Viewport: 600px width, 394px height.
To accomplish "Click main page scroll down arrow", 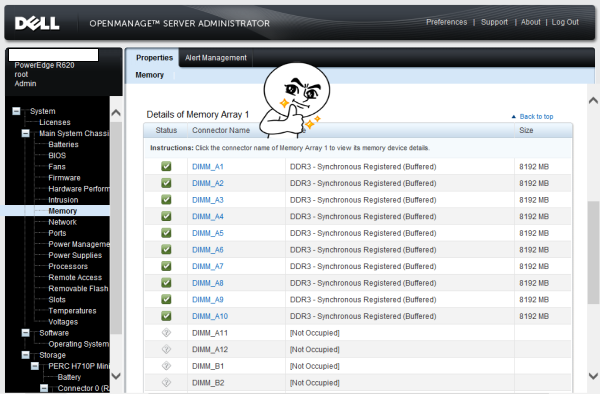I will coord(593,376).
